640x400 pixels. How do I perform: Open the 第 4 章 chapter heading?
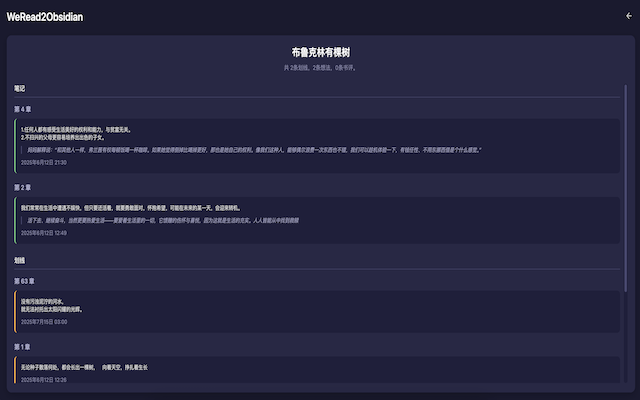click(23, 108)
